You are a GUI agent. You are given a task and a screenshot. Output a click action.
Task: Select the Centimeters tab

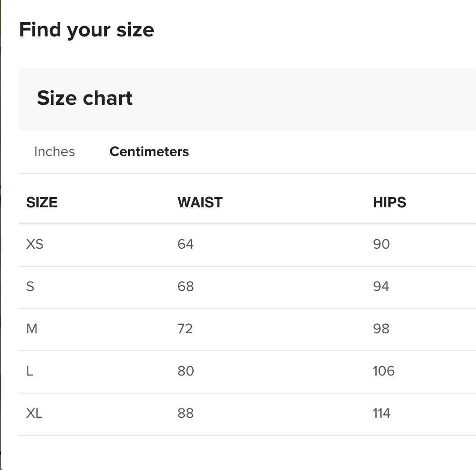pos(149,152)
